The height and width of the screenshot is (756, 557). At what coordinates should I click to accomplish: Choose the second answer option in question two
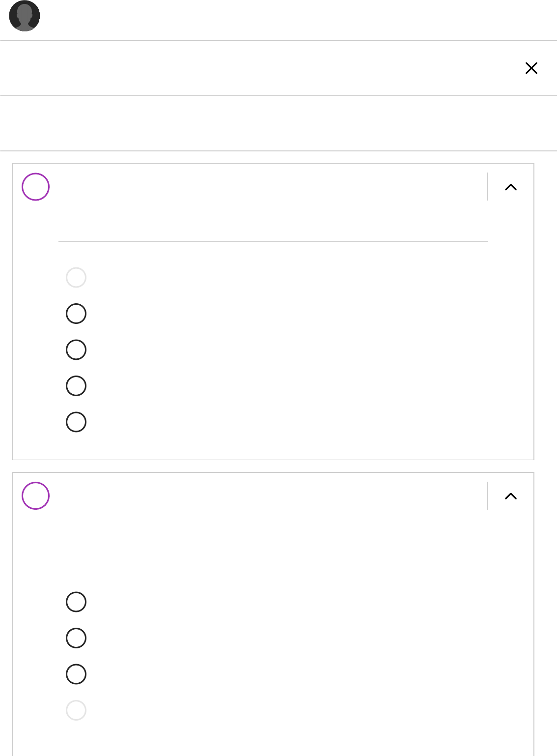pyautogui.click(x=76, y=638)
